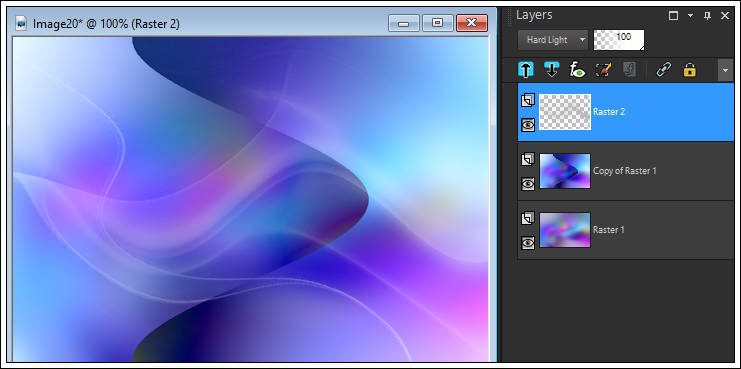Click the greyed-out layer styles icon
Image resolution: width=741 pixels, height=369 pixels.
(x=629, y=70)
